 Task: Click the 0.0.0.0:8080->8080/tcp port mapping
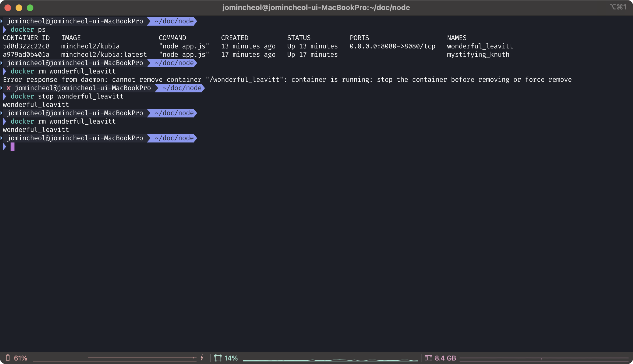click(x=392, y=46)
